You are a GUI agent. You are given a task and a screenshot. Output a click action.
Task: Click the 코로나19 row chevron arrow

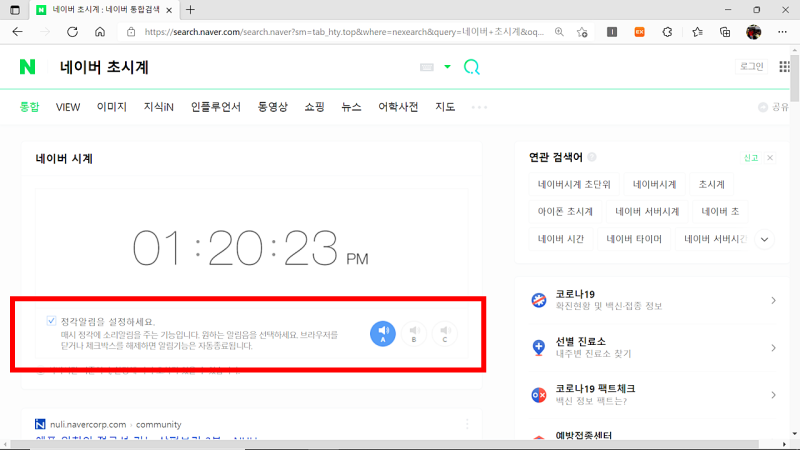773,301
